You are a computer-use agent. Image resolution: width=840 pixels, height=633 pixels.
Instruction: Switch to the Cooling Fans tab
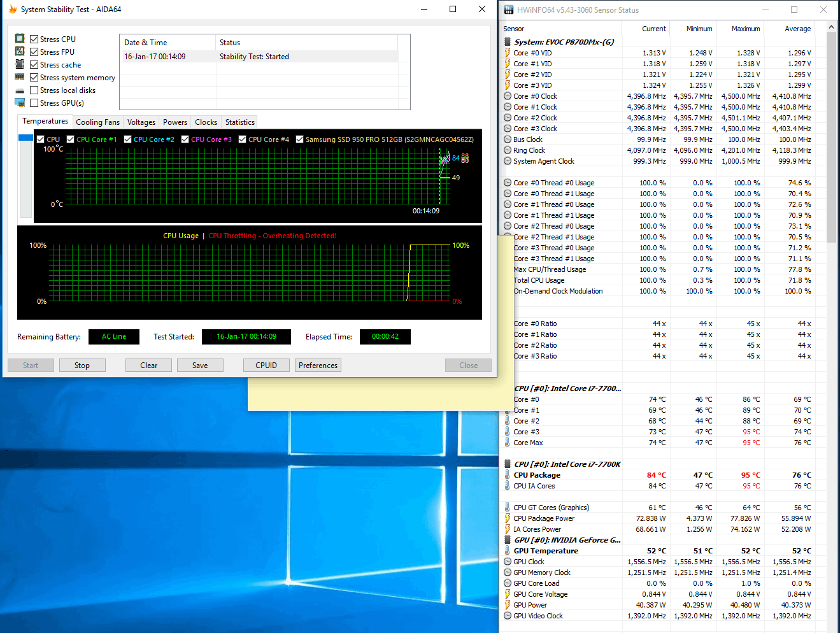pos(97,122)
